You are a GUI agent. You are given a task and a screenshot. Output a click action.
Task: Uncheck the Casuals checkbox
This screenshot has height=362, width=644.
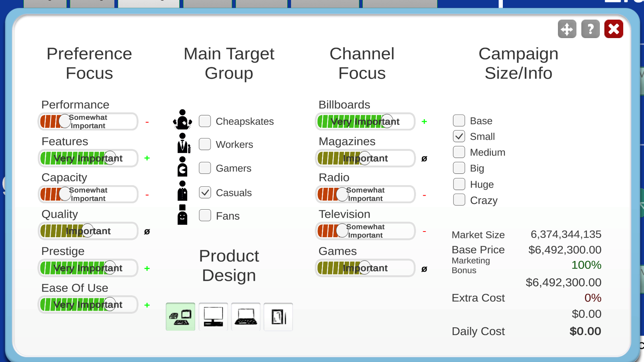click(x=205, y=192)
